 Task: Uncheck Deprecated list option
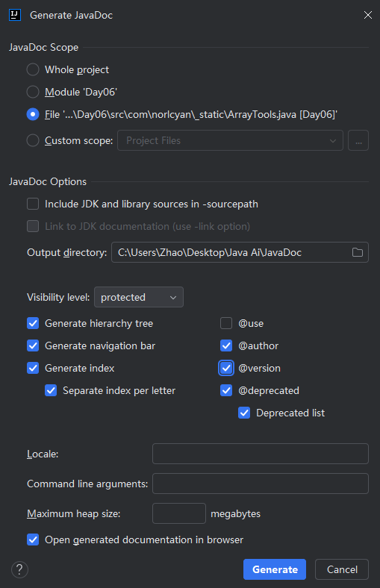click(x=244, y=413)
